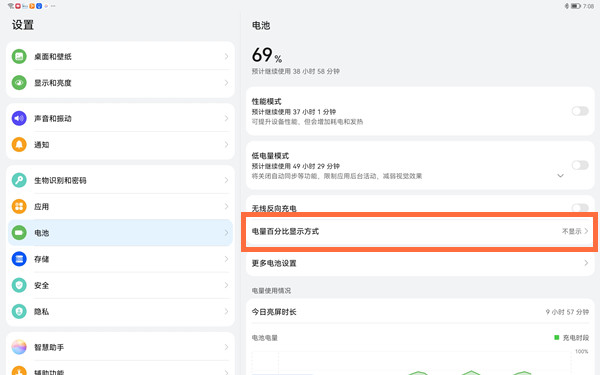Tap the 无线反向充电 label
The image size is (600, 375).
tap(274, 208)
